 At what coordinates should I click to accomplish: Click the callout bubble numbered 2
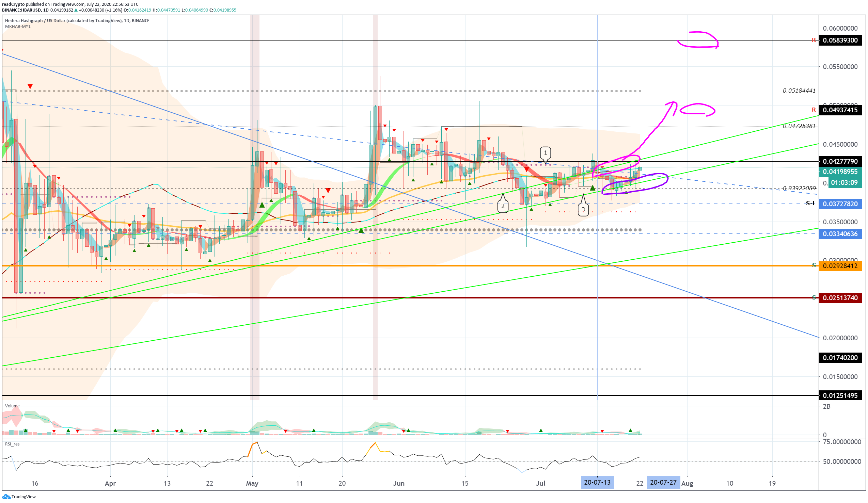(503, 206)
